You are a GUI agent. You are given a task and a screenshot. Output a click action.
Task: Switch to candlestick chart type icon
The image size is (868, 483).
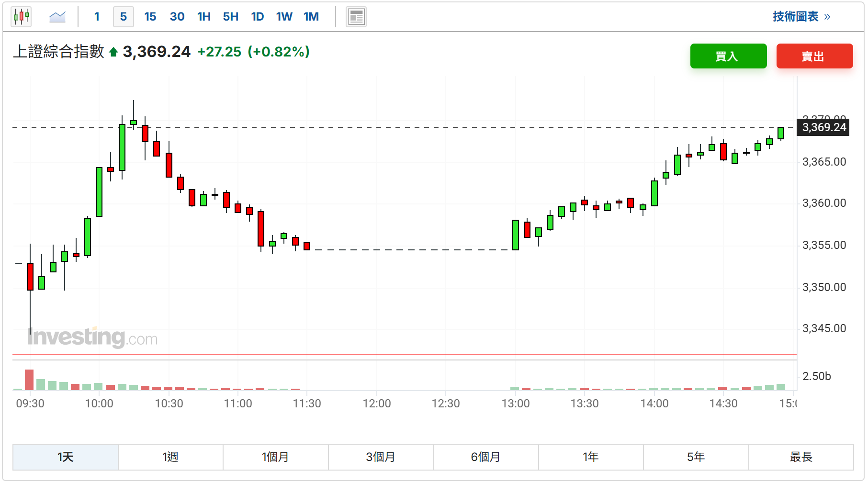coord(22,17)
